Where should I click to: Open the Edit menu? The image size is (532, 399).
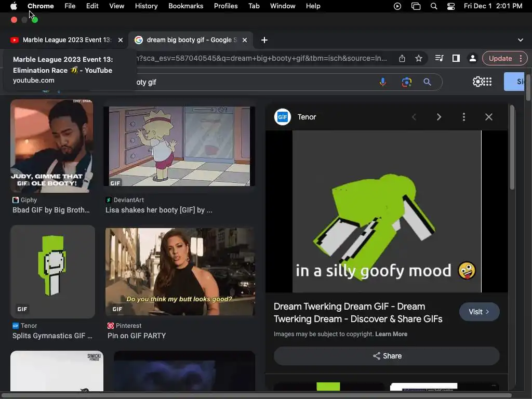click(x=92, y=6)
